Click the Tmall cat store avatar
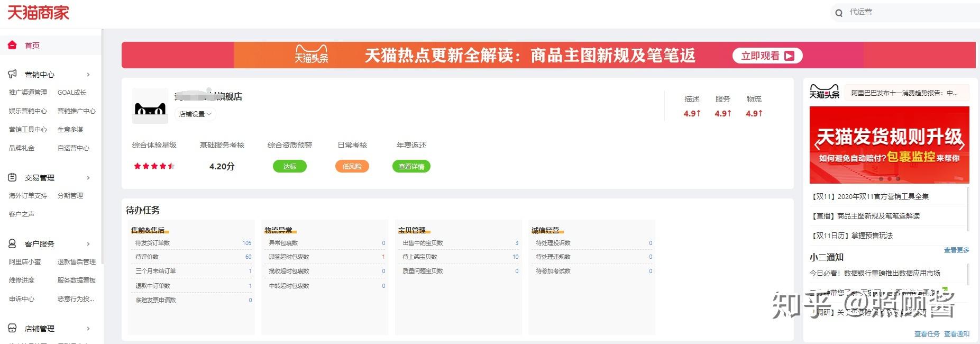Viewport: 980px width, 344px height. [x=150, y=106]
